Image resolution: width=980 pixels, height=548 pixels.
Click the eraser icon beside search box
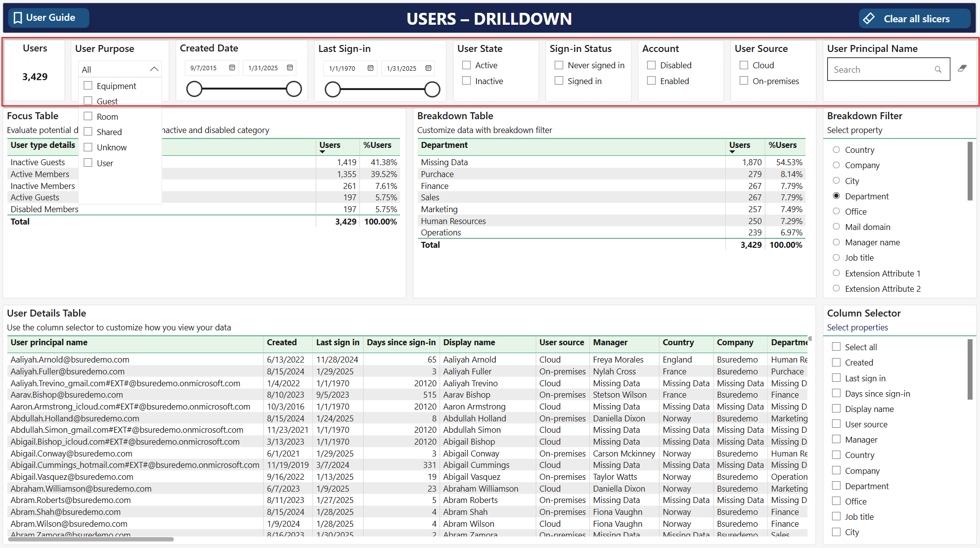[x=962, y=68]
